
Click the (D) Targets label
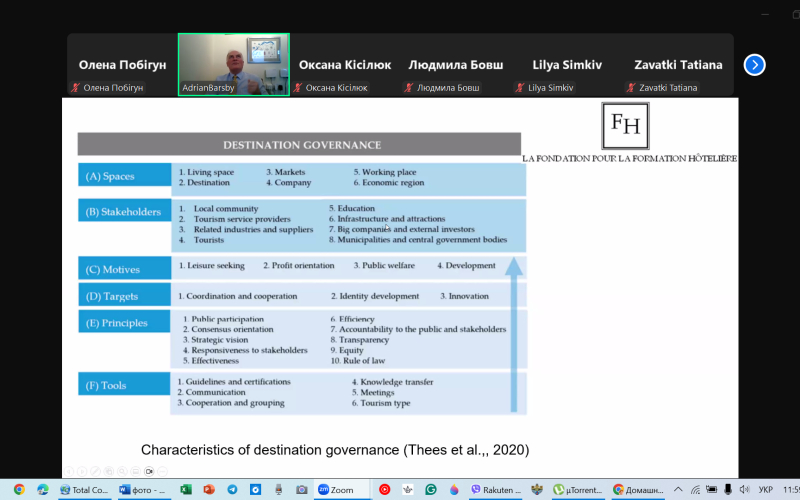click(124, 296)
